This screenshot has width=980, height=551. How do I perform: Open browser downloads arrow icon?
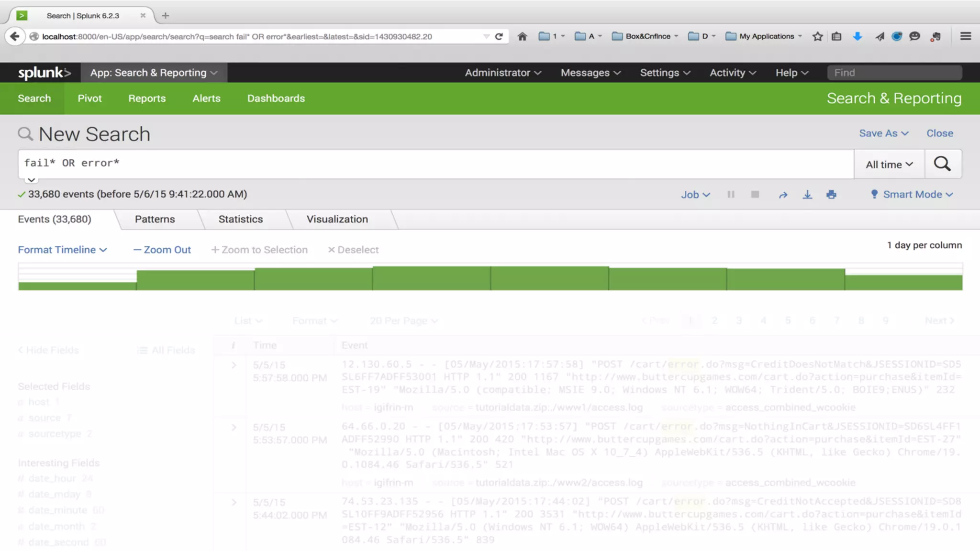(857, 36)
